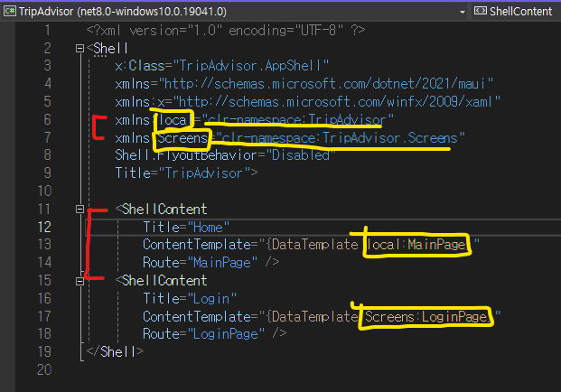The width and height of the screenshot is (561, 392).
Task: Click Screens:LoginPage in ContentTemplate
Action: (425, 316)
